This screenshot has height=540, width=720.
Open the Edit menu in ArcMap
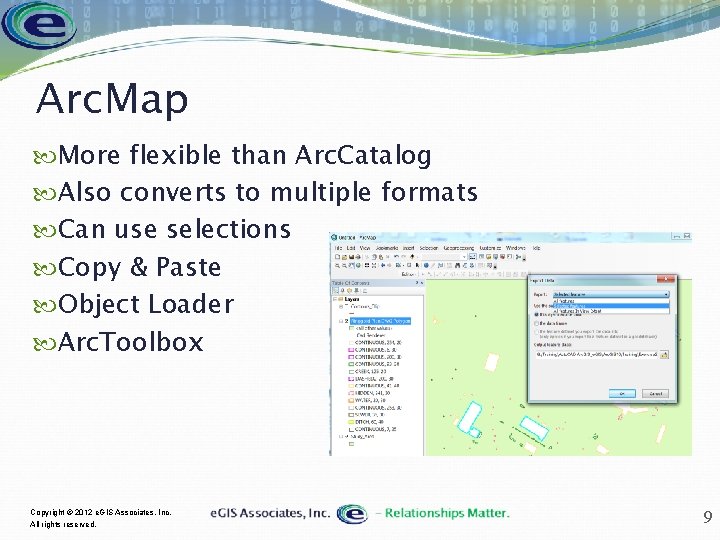[x=351, y=248]
